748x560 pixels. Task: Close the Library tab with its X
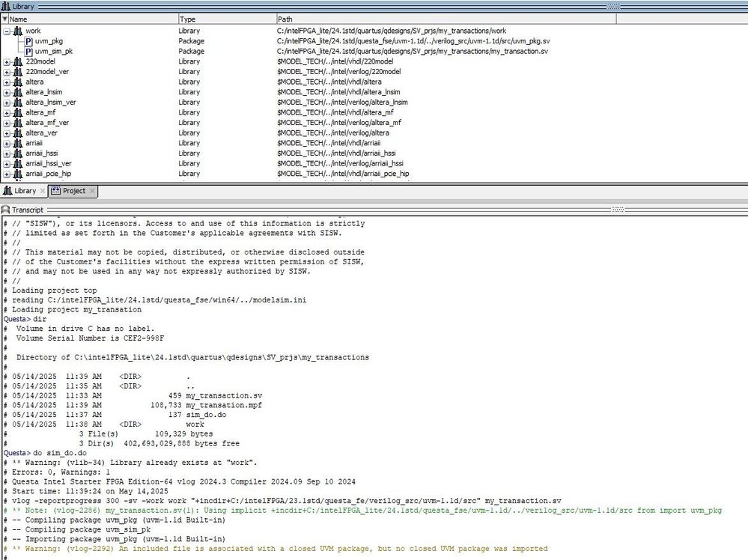43,191
